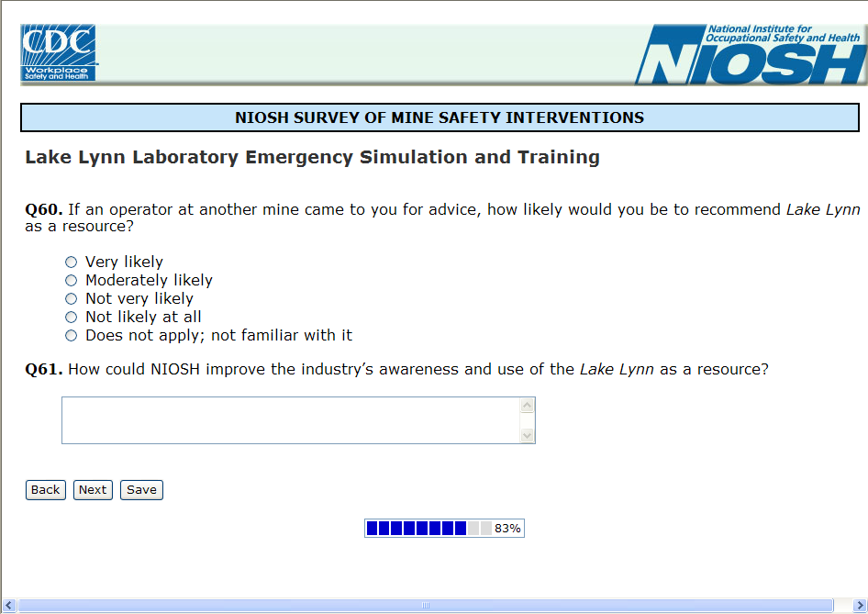Click the Lake Lynn Laboratory section heading
Viewport: 868px width, 614px height.
point(312,157)
